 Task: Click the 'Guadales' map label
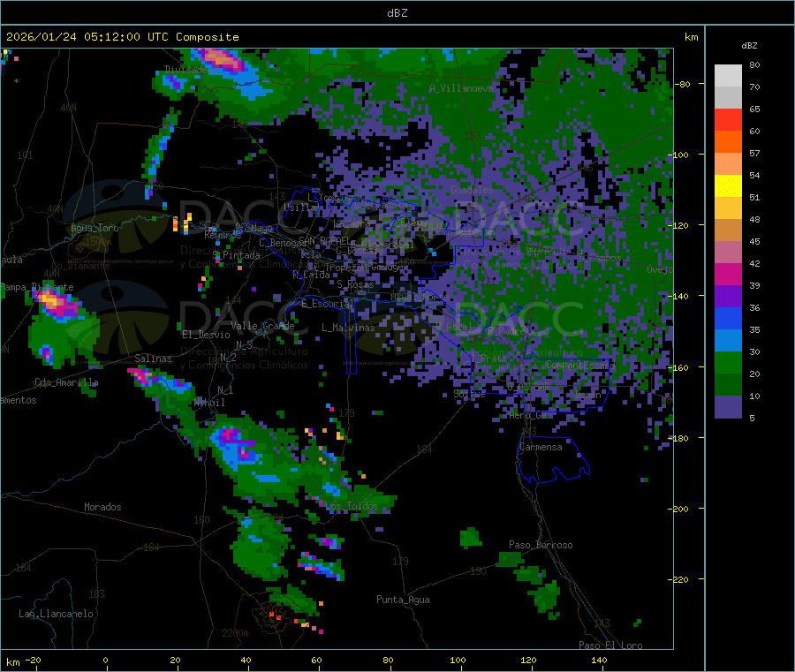pos(472,190)
